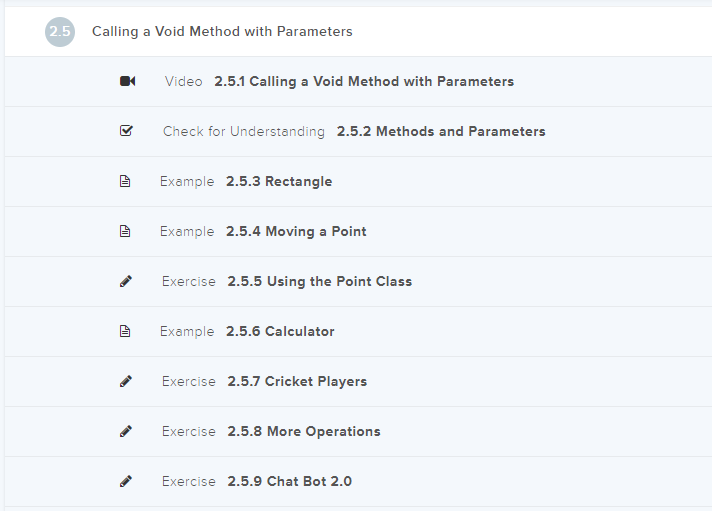Collapse the Calling a Void Method with Parameters section
The width and height of the screenshot is (712, 511).
click(222, 32)
